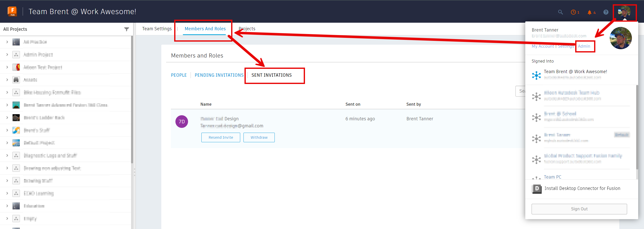Switch to the Projects tab
Screen dimensions: 644x229
(x=247, y=28)
